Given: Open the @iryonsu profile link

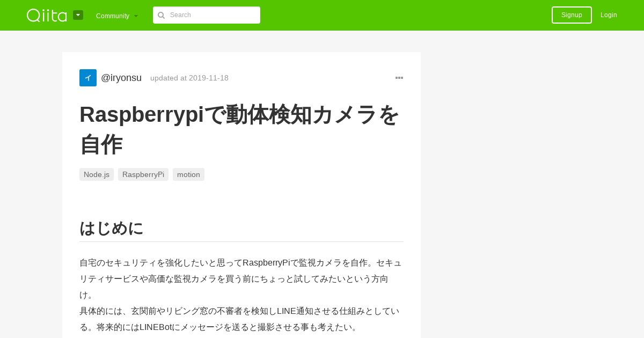Looking at the screenshot, I should pyautogui.click(x=121, y=78).
